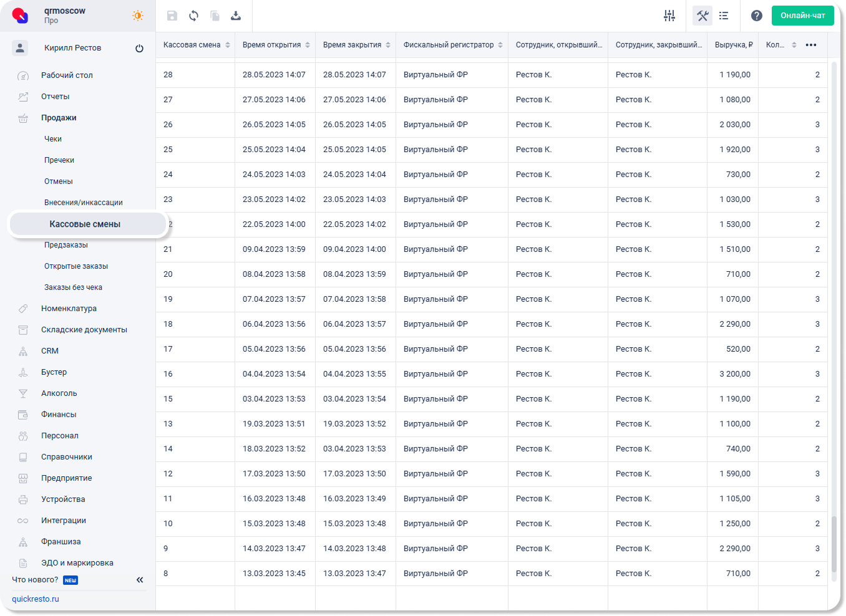This screenshot has height=616, width=846.
Task: Toggle the light theme sun icon
Action: [138, 16]
